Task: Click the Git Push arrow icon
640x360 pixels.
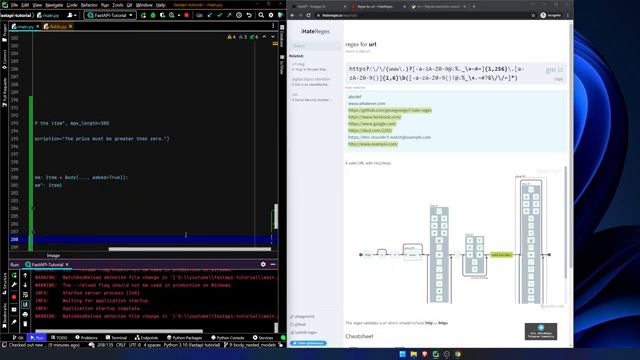Action: (x=229, y=15)
